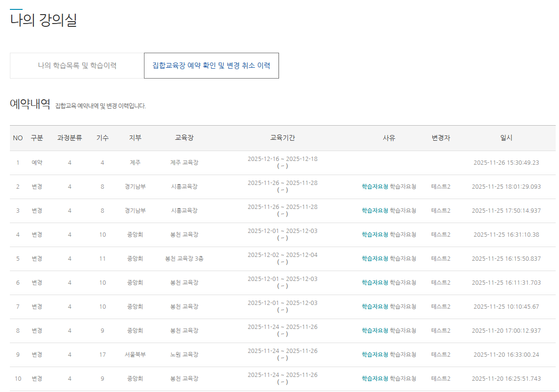This screenshot has height=392, width=559.
Task: Click the 제주 교육장 cell in row 1
Action: click(184, 162)
